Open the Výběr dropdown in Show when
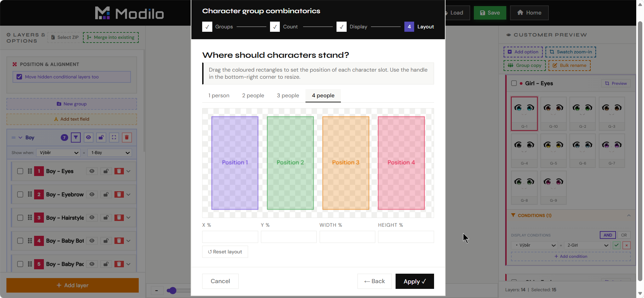The width and height of the screenshot is (644, 298). click(x=58, y=153)
